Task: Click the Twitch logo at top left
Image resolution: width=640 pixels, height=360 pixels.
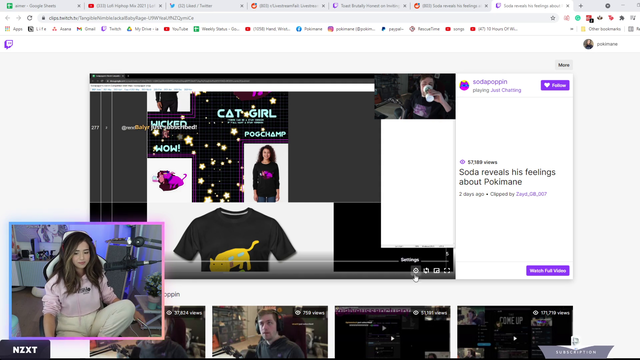Action: point(9,44)
